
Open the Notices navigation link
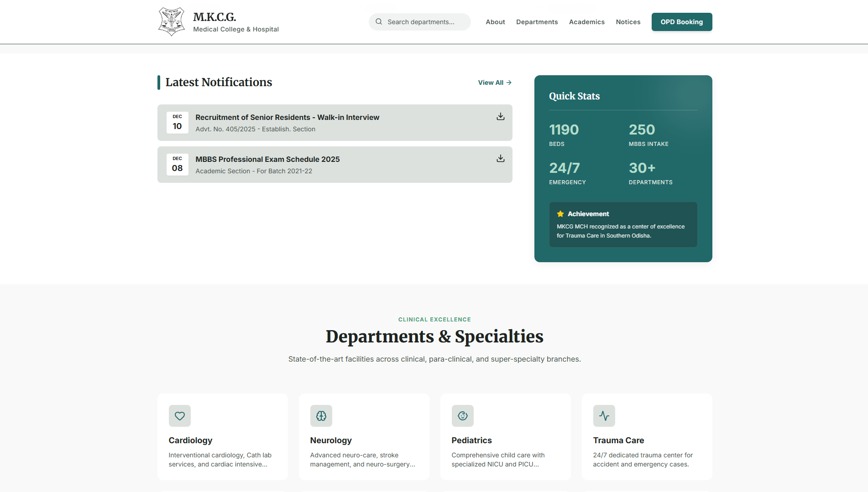pos(628,22)
